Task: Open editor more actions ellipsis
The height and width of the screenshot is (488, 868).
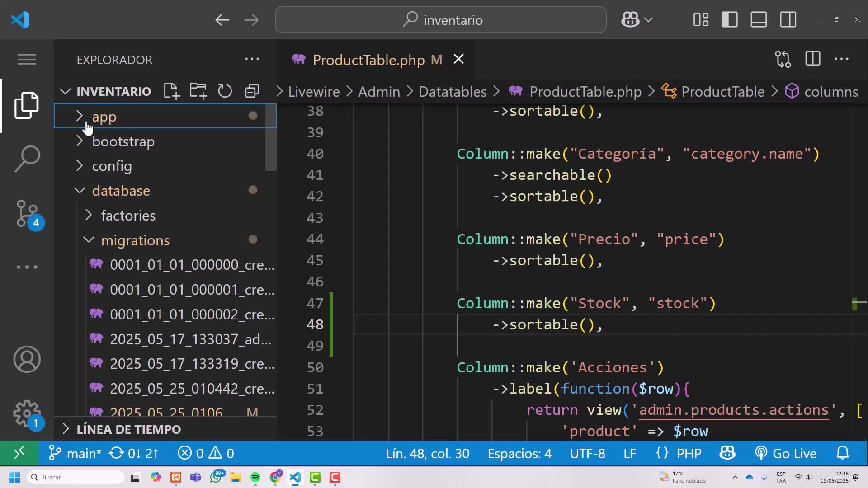Action: point(841,59)
